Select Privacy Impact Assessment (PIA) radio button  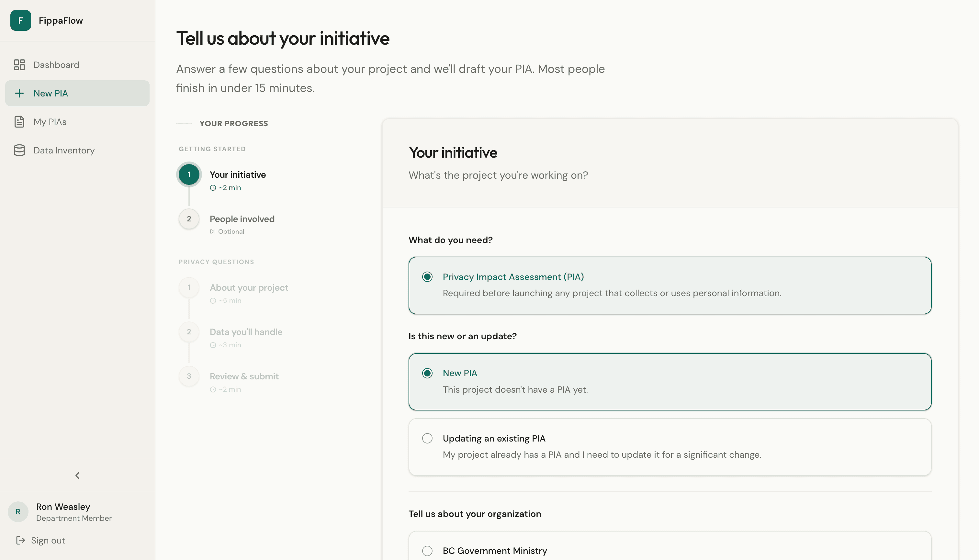coord(427,276)
